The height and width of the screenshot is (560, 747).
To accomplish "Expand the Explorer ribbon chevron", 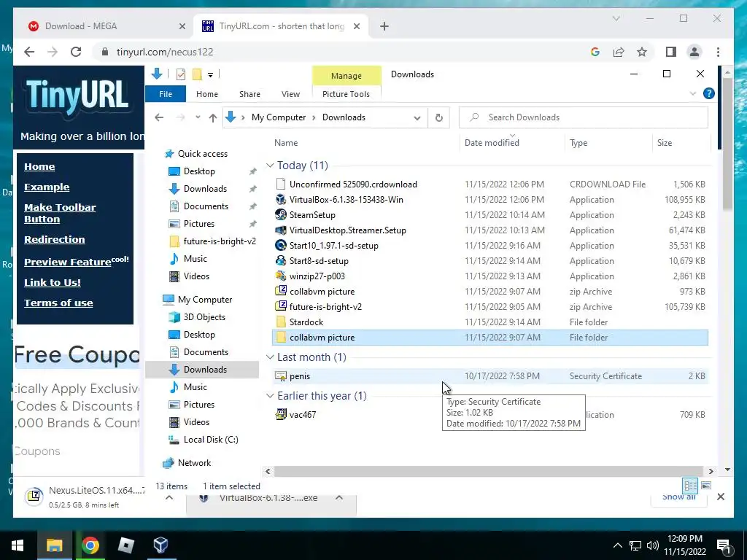I will [x=693, y=94].
